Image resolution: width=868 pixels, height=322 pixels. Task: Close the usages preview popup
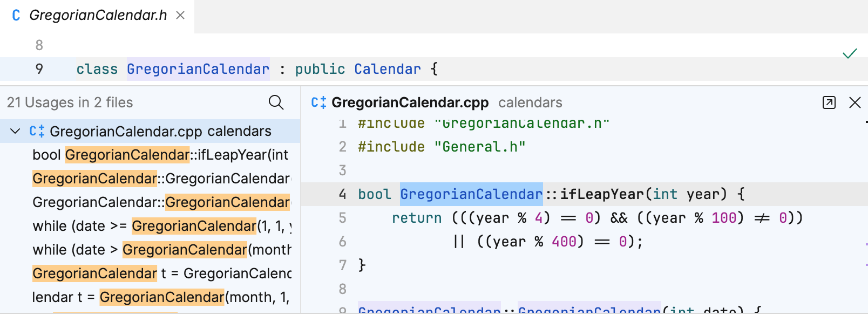[855, 102]
